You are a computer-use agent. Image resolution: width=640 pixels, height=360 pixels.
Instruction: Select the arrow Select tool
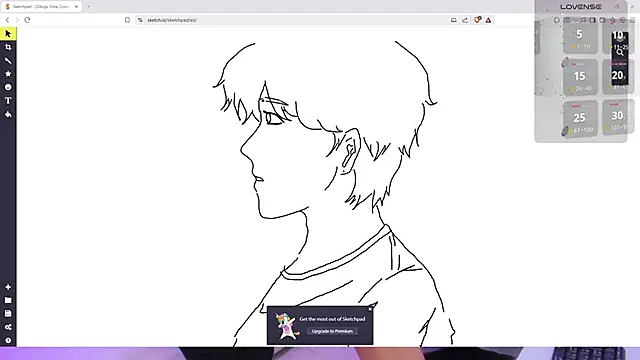8,34
